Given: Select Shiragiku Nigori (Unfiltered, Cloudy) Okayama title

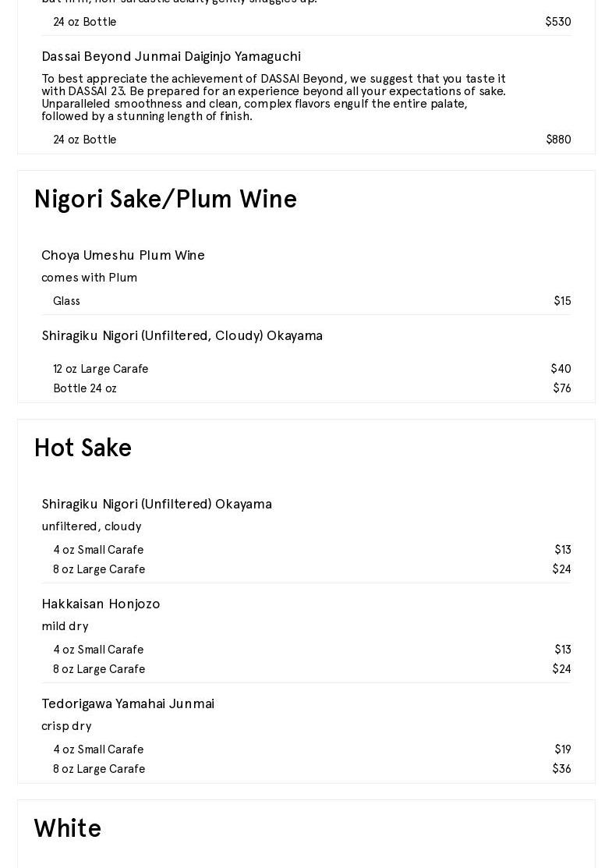Looking at the screenshot, I should 182,335.
